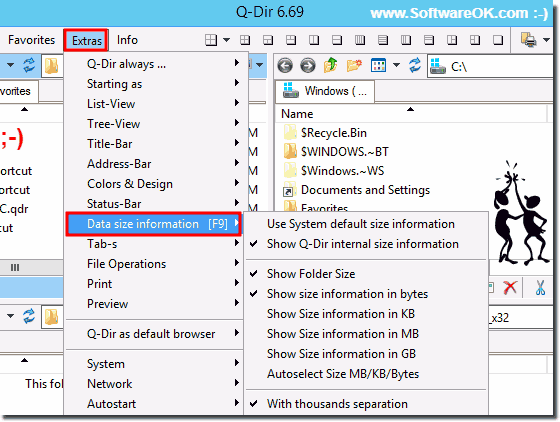560x422 pixels.
Task: Open the Title-Bar menu entry
Action: point(155,144)
